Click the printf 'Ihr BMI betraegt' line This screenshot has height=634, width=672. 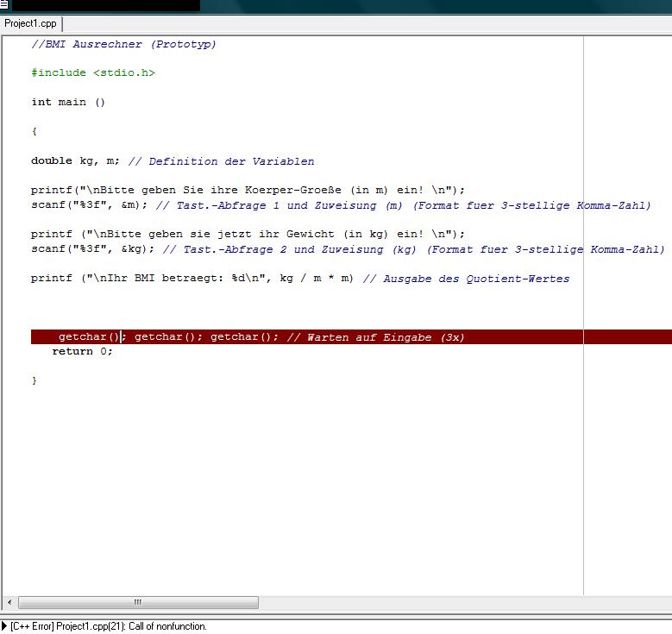click(192, 279)
